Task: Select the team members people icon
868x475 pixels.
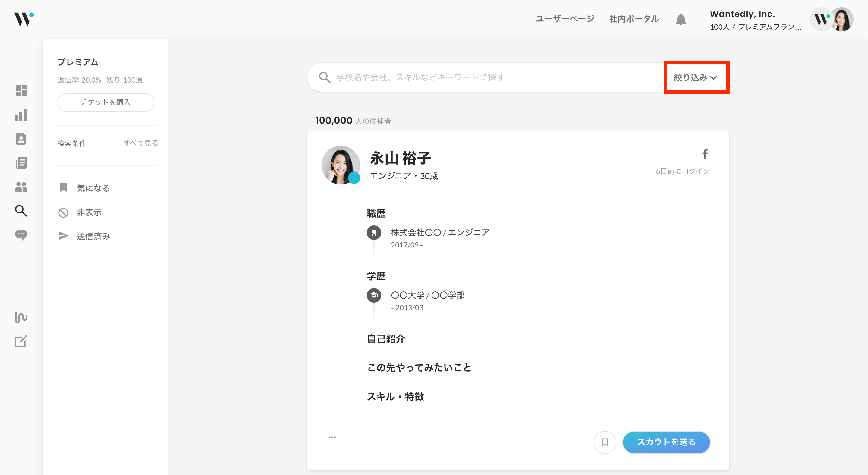Action: point(21,187)
